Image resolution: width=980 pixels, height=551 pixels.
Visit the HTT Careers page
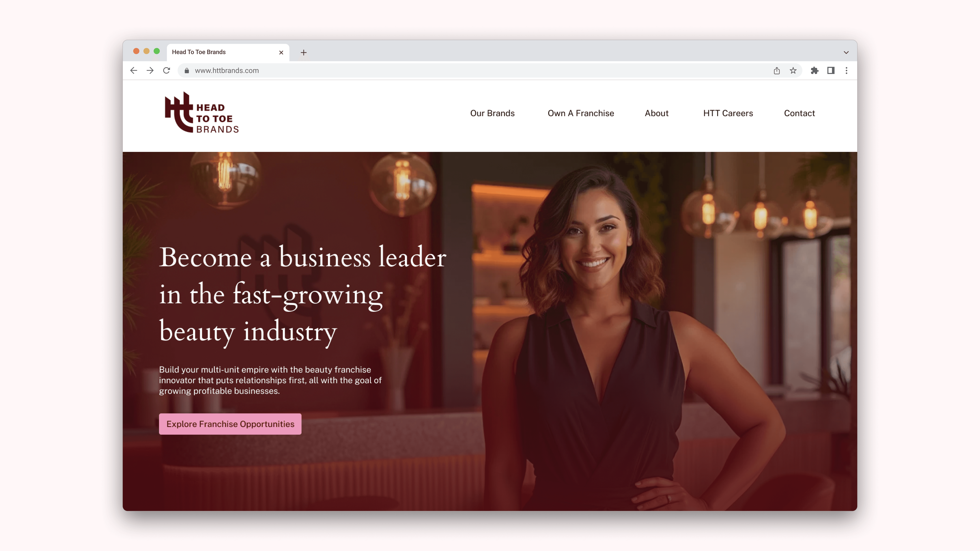(728, 113)
